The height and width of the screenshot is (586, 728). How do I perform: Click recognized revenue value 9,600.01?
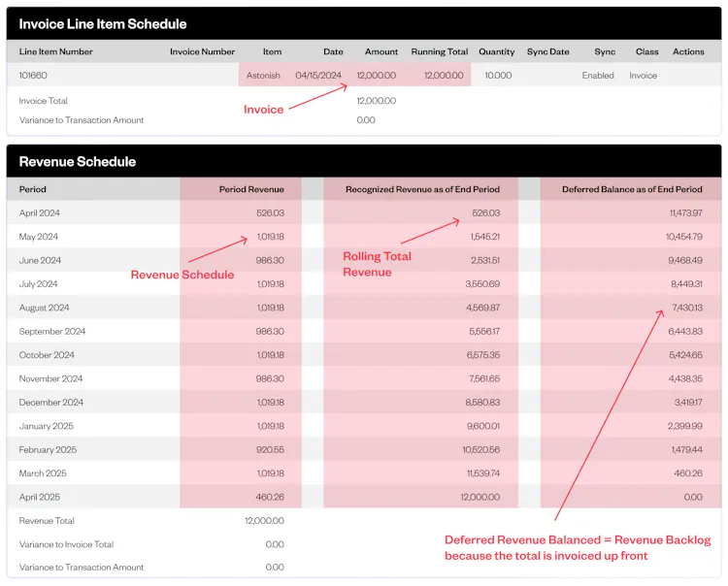point(483,426)
